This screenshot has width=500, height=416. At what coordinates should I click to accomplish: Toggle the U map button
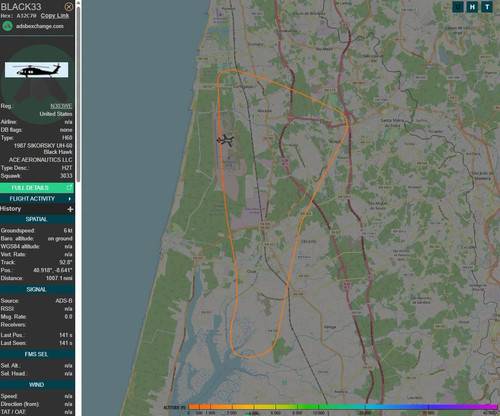pyautogui.click(x=458, y=7)
